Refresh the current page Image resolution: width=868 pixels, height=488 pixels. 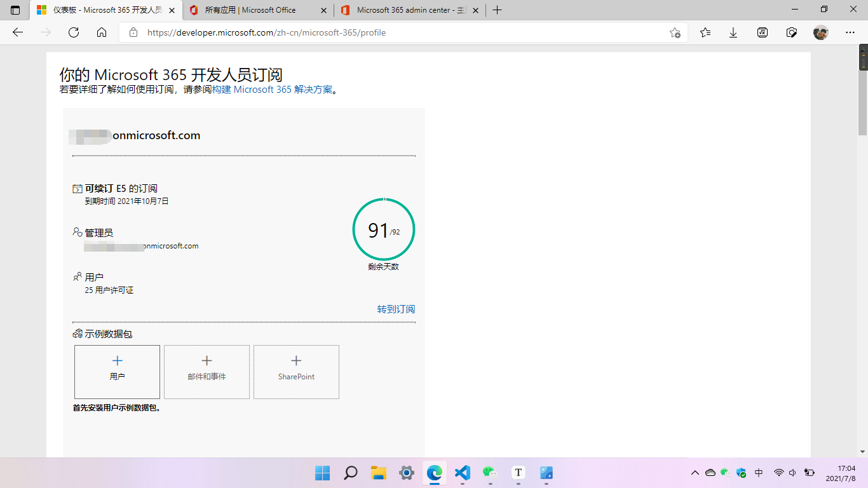(74, 32)
